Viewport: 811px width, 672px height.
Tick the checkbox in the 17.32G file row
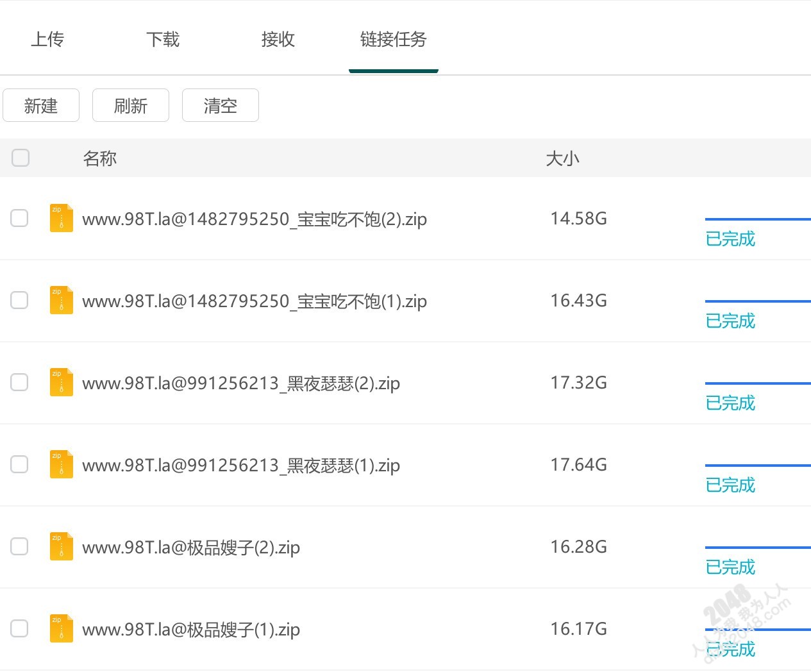20,382
